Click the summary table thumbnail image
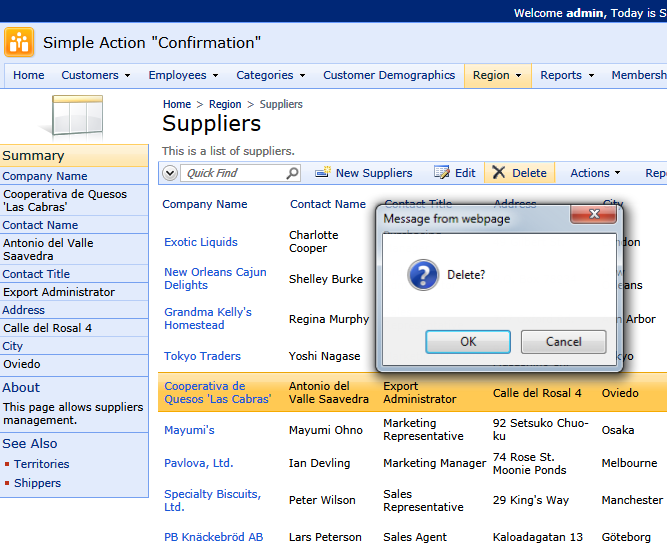The height and width of the screenshot is (557, 667). [x=72, y=116]
